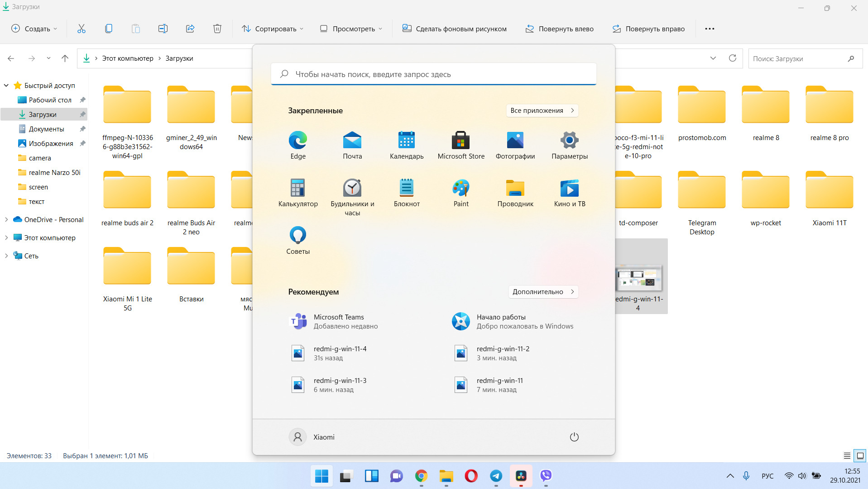The height and width of the screenshot is (489, 868).
Task: Select Рабочий стол in sidebar
Action: pyautogui.click(x=50, y=100)
